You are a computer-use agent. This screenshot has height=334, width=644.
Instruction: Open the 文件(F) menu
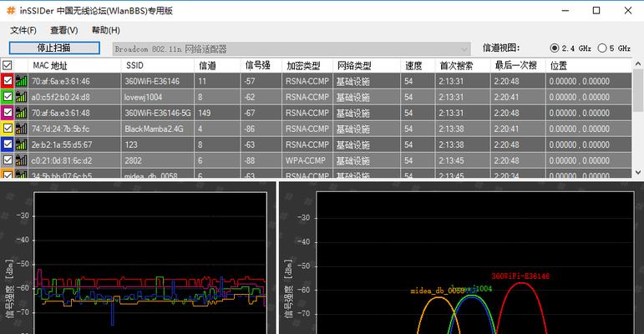23,30
